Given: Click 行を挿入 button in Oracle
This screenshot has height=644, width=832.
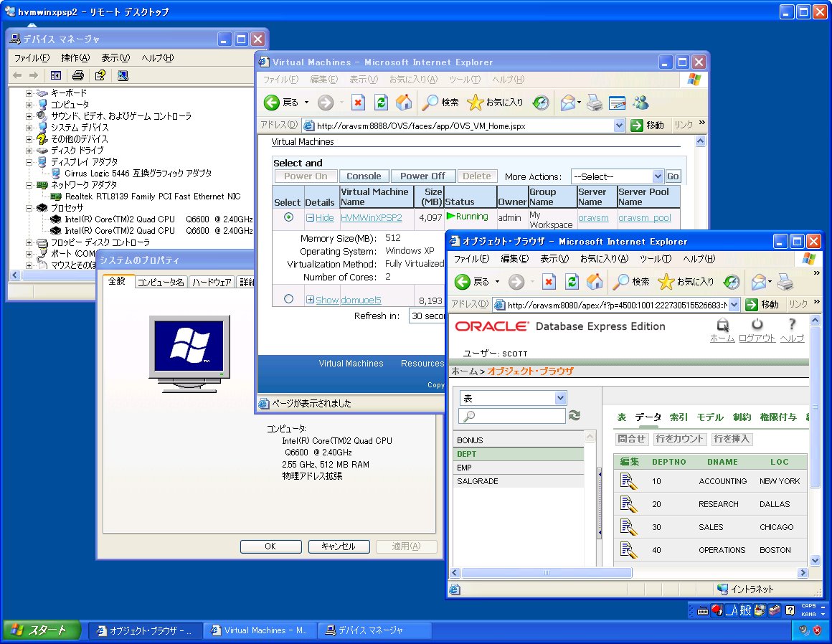Looking at the screenshot, I should [731, 439].
